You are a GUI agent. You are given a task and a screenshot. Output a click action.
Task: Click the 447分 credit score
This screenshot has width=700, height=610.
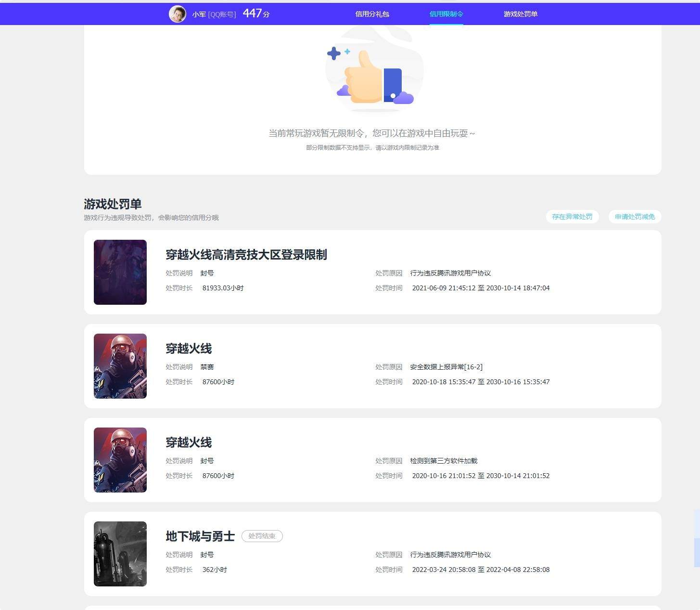point(256,13)
